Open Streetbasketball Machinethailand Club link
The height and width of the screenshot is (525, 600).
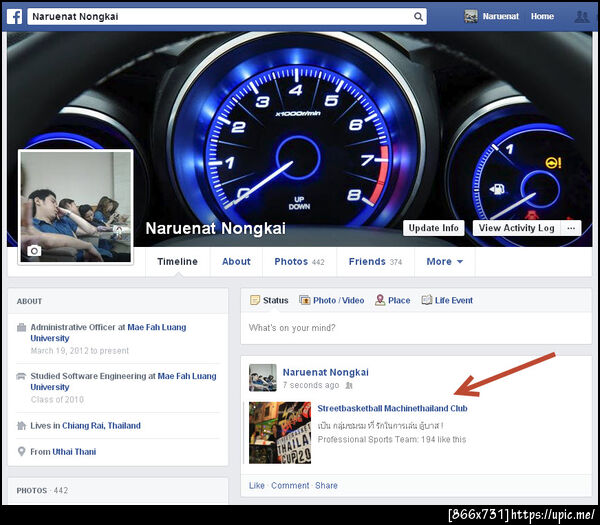coord(392,408)
